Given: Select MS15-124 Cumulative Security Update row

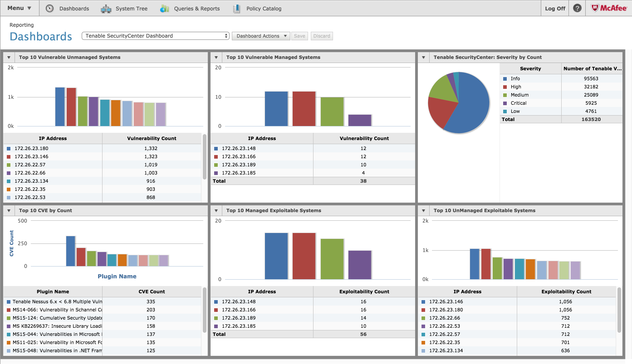Looking at the screenshot, I should 103,318.
